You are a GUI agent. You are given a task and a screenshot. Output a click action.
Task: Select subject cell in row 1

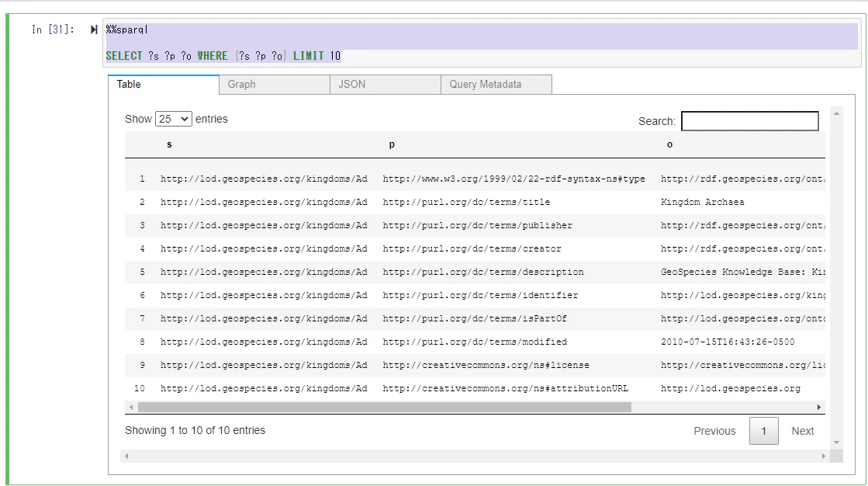264,179
